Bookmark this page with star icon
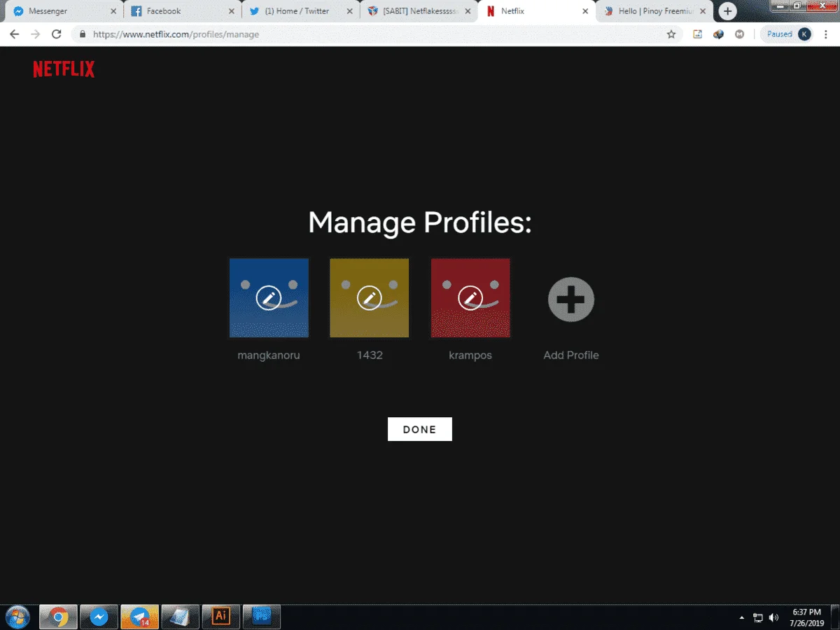 [x=671, y=34]
